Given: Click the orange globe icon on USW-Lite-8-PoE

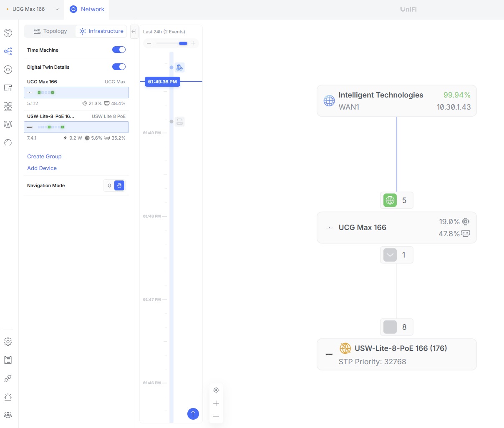Looking at the screenshot, I should [x=345, y=348].
